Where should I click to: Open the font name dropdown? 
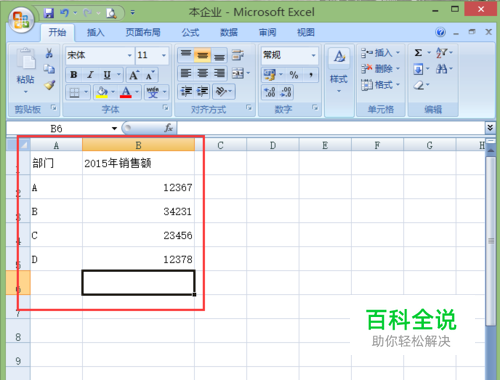(x=130, y=55)
